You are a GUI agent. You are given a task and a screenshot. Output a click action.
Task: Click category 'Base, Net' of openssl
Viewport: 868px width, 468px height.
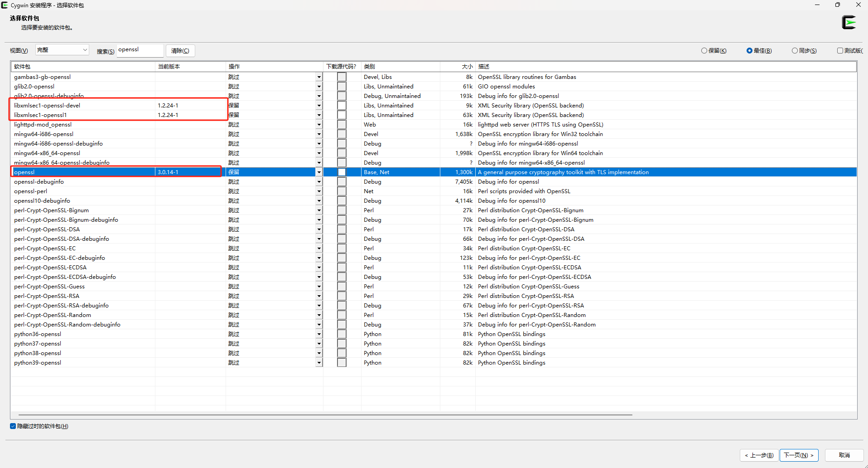click(376, 172)
